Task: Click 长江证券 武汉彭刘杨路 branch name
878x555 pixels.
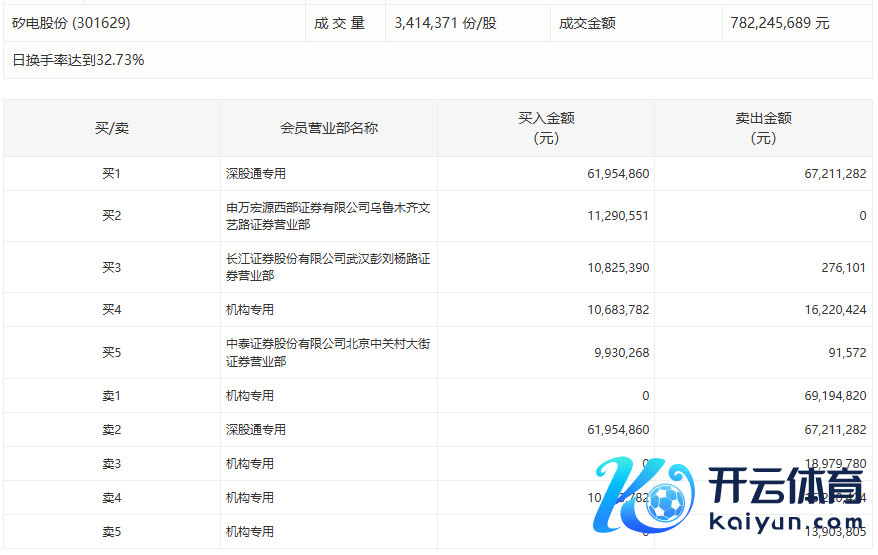Action: click(x=328, y=267)
